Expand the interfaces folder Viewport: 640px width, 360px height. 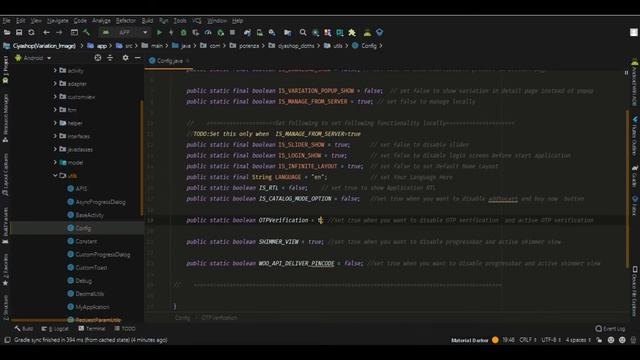pos(55,136)
